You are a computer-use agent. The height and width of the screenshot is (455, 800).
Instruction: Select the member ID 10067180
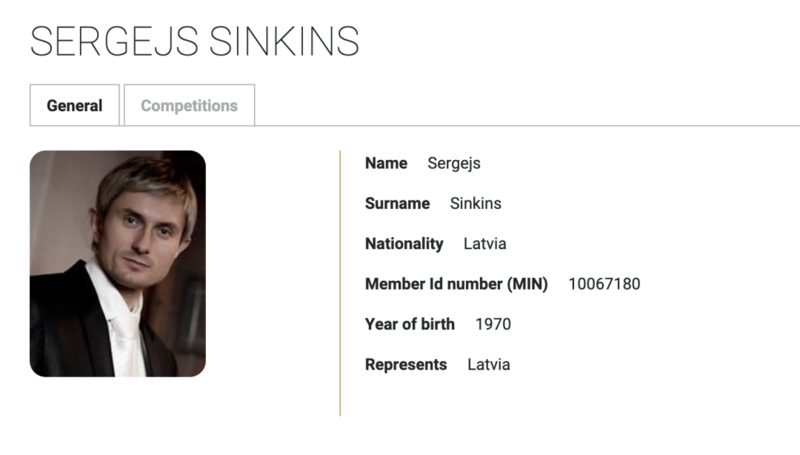point(604,284)
